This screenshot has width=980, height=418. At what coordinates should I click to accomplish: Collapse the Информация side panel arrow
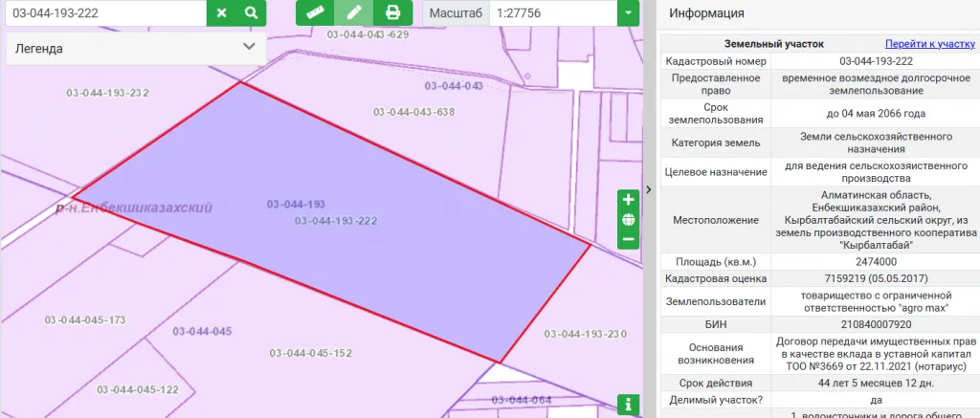(648, 189)
